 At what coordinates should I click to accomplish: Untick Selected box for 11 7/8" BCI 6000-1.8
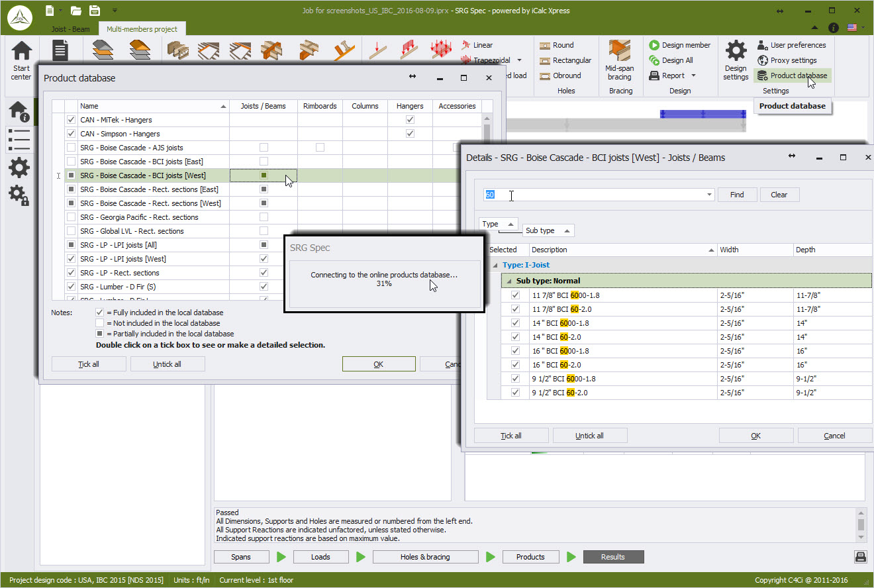tap(515, 295)
